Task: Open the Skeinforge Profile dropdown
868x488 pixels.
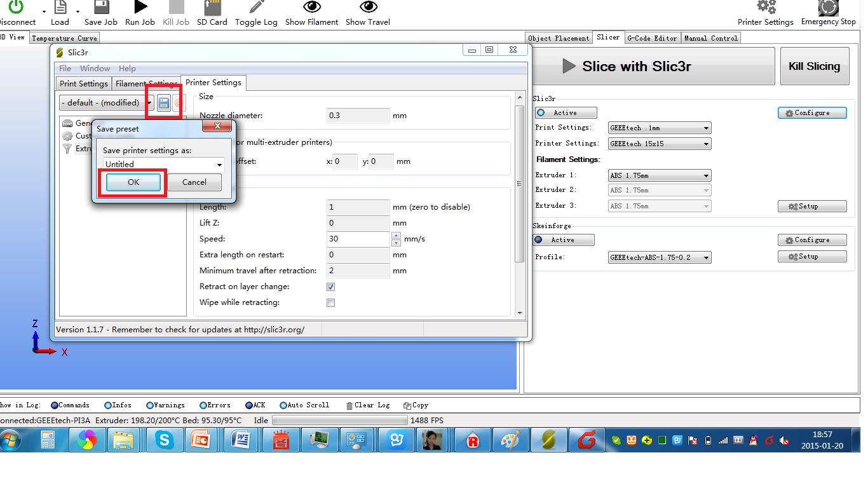Action: pos(660,257)
